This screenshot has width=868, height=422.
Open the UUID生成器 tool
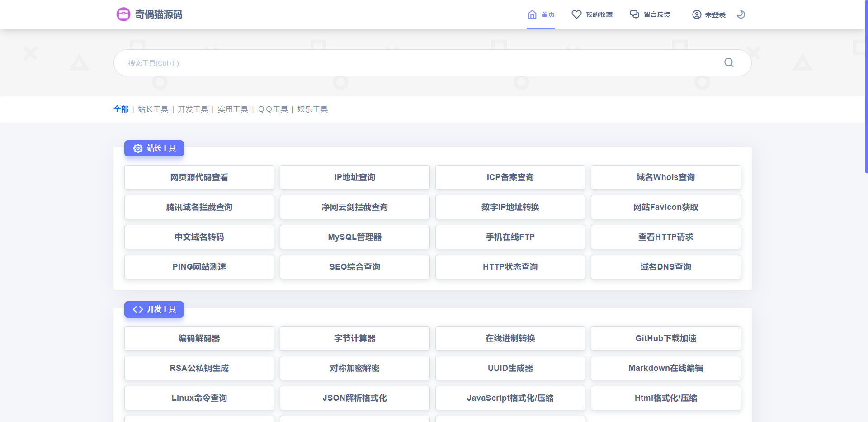point(510,368)
